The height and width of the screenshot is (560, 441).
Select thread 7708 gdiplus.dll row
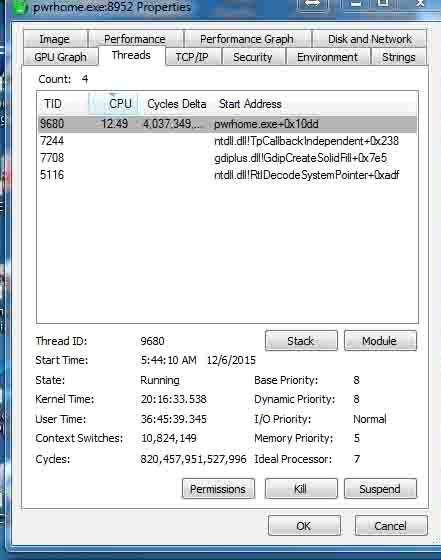(x=227, y=158)
